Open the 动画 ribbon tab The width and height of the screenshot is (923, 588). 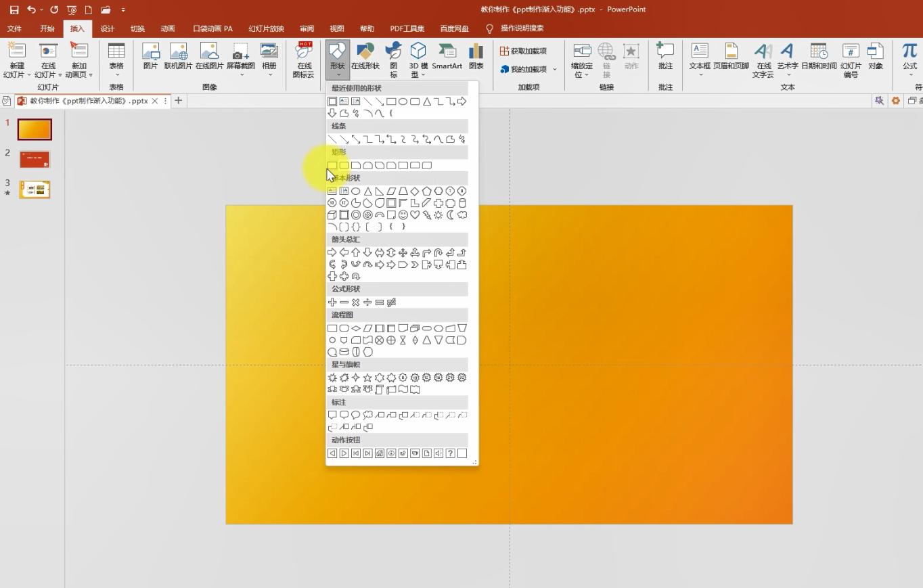point(168,28)
